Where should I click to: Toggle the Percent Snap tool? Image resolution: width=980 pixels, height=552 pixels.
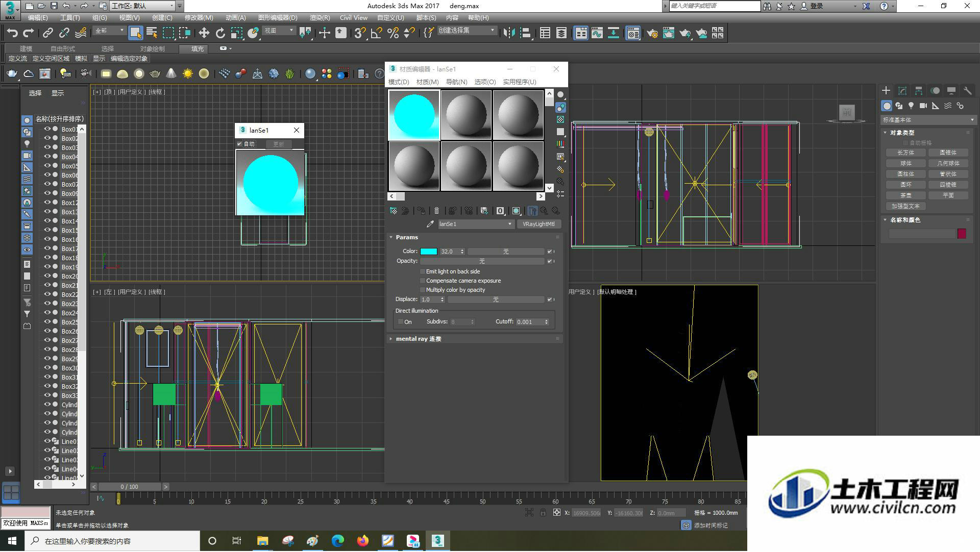393,33
